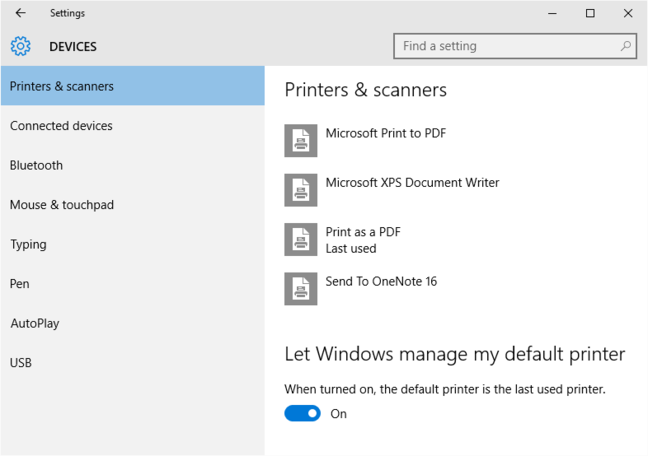648x456 pixels.
Task: Click the Devices gear icon
Action: [20, 46]
